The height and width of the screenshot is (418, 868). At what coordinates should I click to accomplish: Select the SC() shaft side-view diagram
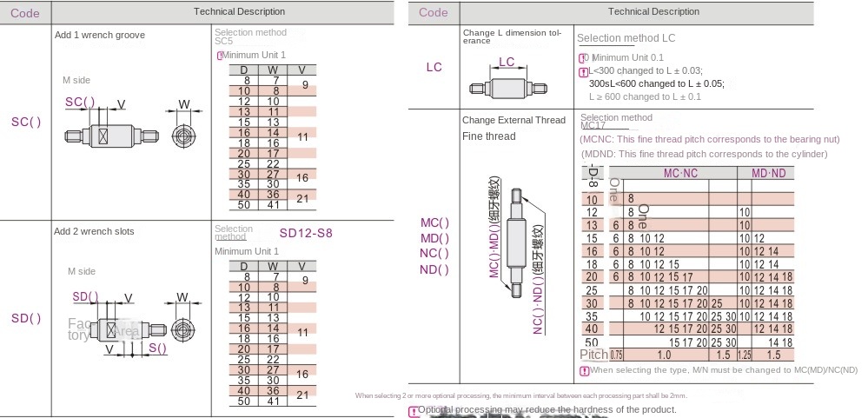click(111, 136)
